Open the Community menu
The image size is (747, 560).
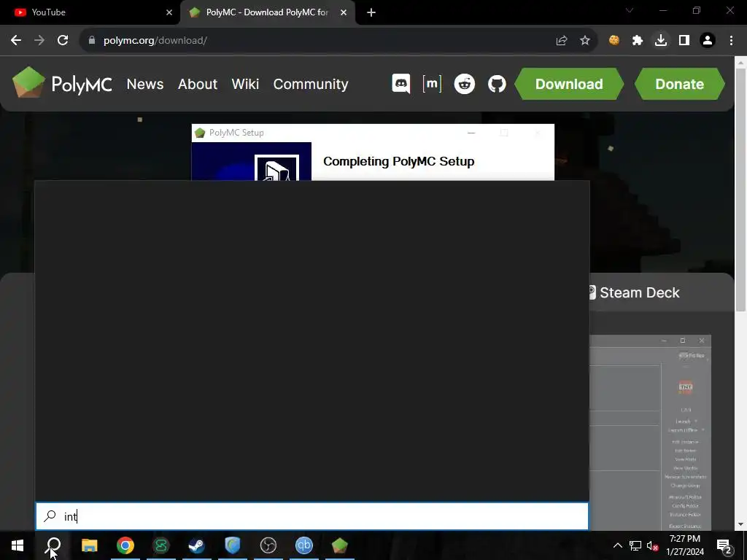(311, 84)
